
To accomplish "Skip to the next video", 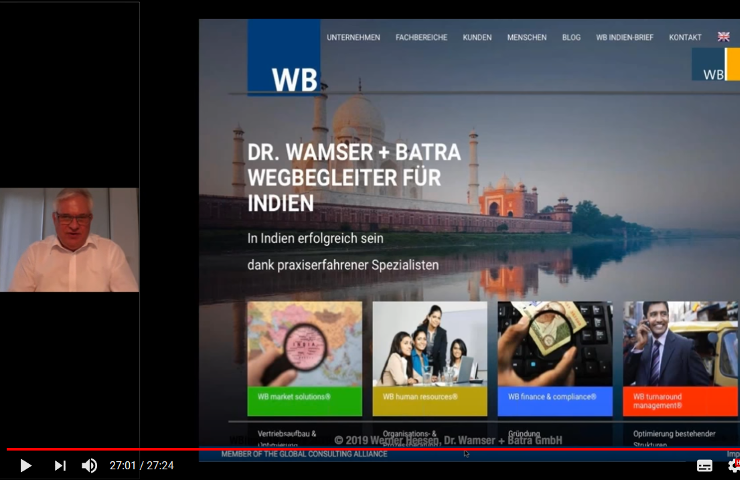I will point(60,465).
